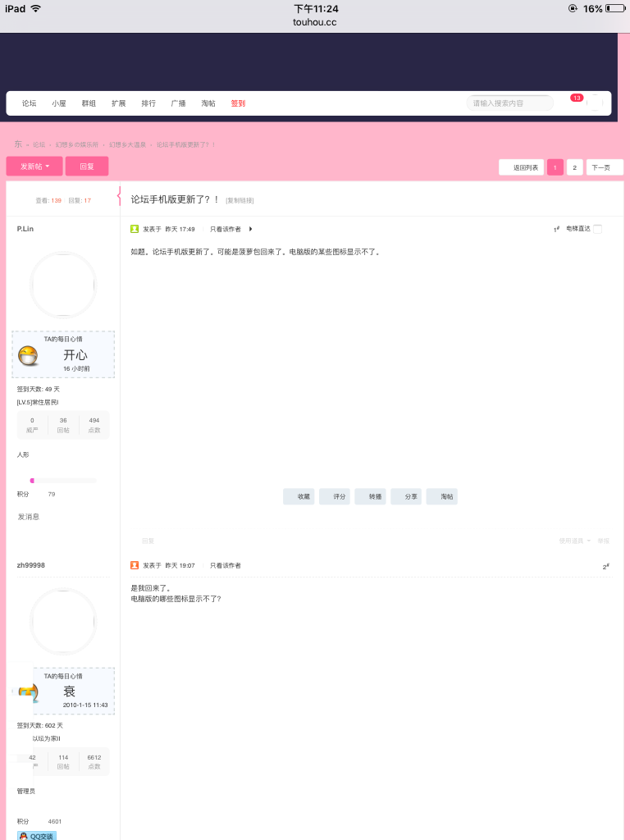Click the 分享 share button
630x840 pixels.
point(406,496)
